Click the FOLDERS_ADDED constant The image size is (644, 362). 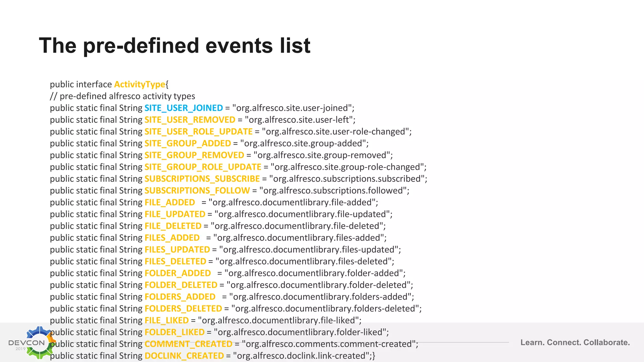(180, 297)
